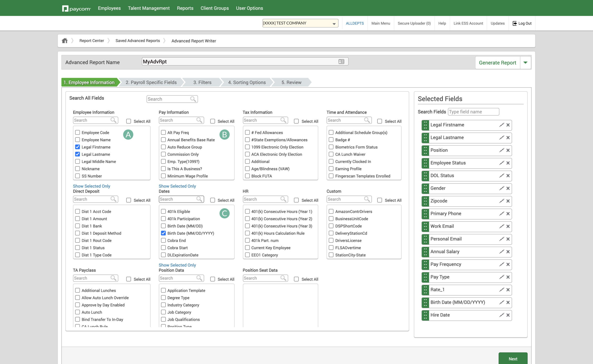Remove Primary Phone from selected fields
This screenshot has width=593, height=364.
508,214
